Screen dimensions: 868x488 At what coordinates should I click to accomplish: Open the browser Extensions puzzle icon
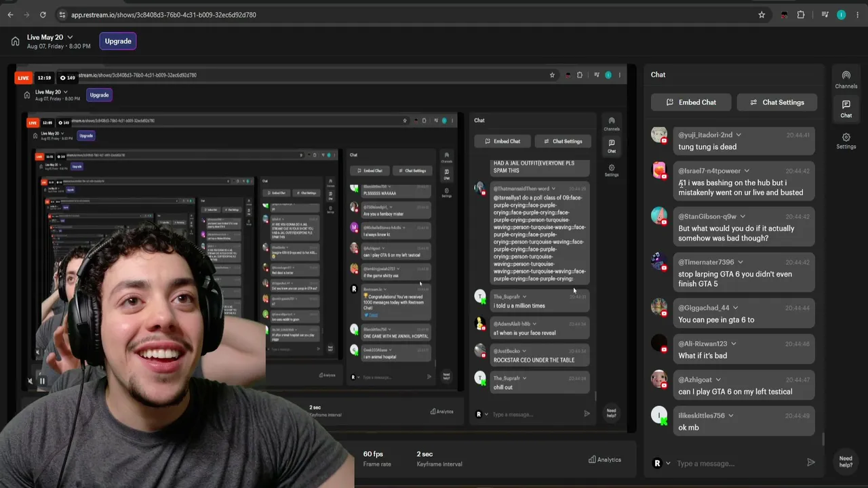point(801,14)
